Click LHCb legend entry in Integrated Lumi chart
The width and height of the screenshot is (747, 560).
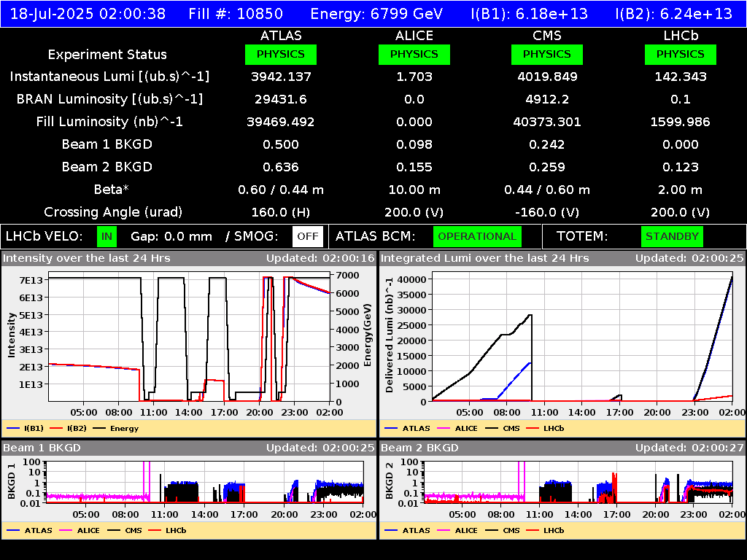tap(545, 429)
